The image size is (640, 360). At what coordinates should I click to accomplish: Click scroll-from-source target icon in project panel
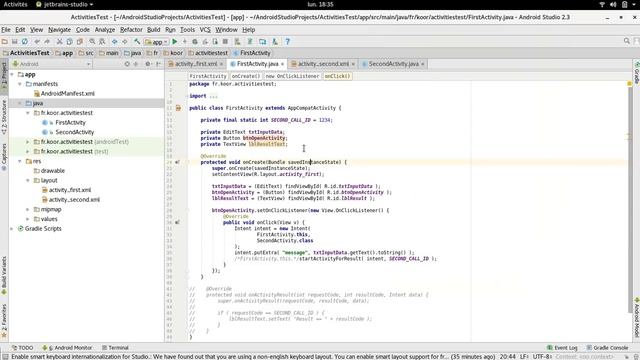127,64
